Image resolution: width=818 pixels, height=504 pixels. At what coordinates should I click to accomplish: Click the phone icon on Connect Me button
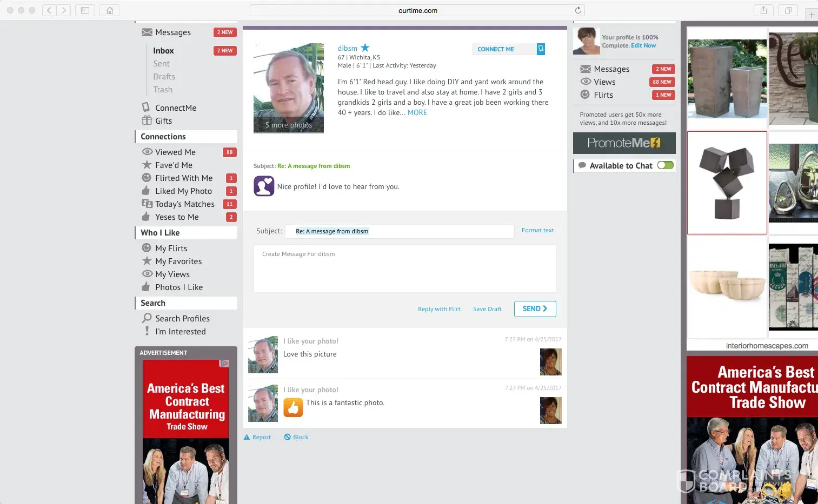coord(541,49)
